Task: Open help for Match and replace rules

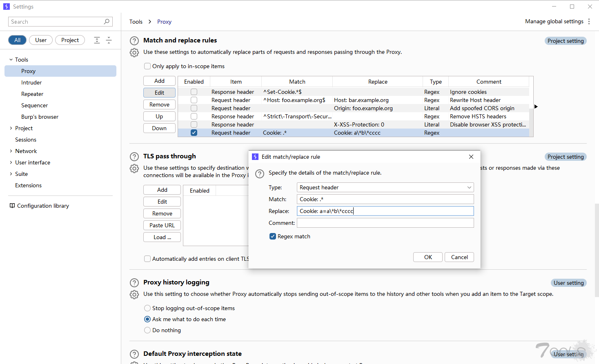Action: point(134,41)
